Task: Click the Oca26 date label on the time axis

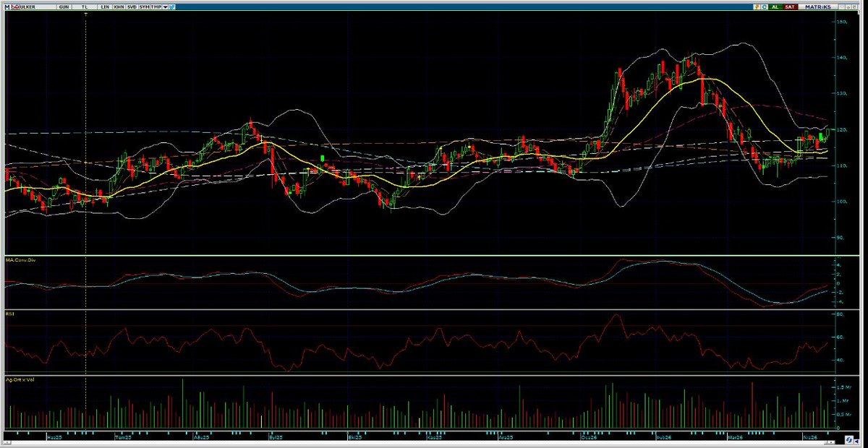Action: point(588,437)
